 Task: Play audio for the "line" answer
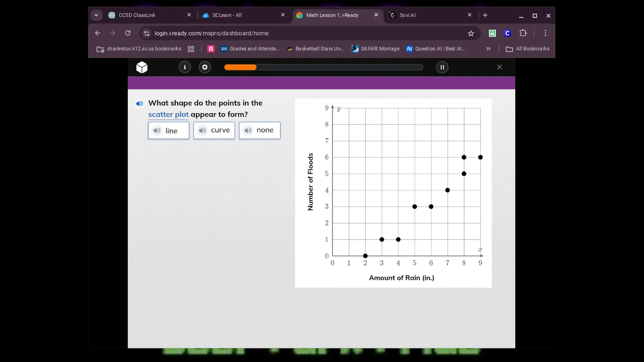[x=157, y=131]
